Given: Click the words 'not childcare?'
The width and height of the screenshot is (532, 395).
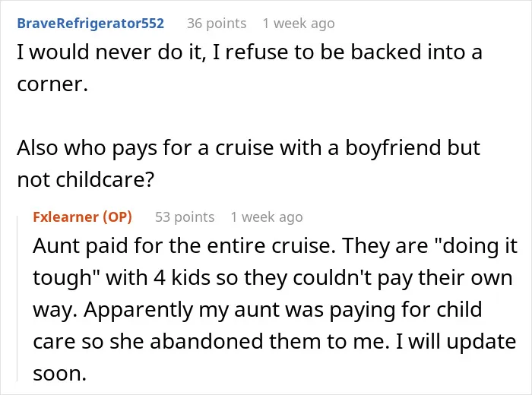Looking at the screenshot, I should pyautogui.click(x=85, y=179).
